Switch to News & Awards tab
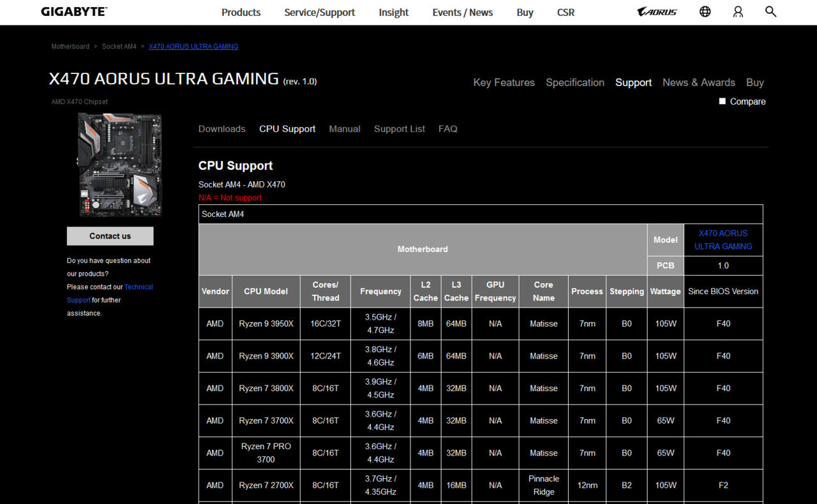Screen dimensions: 817x504 pyautogui.click(x=699, y=82)
